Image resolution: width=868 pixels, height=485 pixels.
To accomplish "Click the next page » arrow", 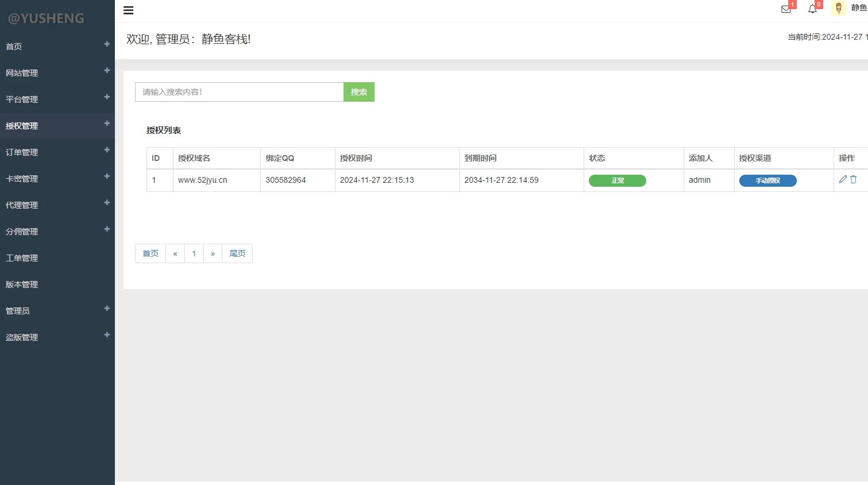I will [x=213, y=253].
